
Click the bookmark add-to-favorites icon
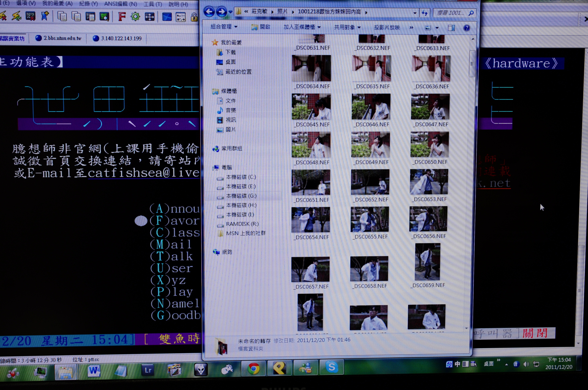click(x=45, y=16)
